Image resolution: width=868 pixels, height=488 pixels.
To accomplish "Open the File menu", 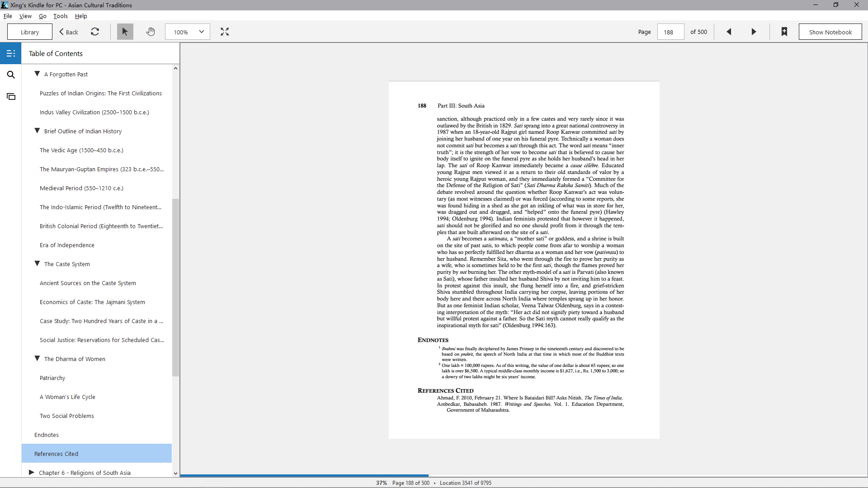I will click(x=8, y=16).
